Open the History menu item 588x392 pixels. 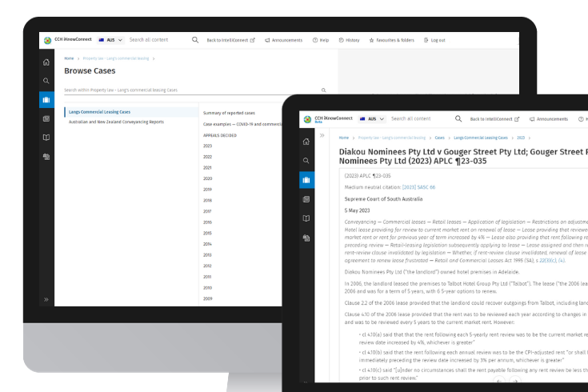pos(350,40)
